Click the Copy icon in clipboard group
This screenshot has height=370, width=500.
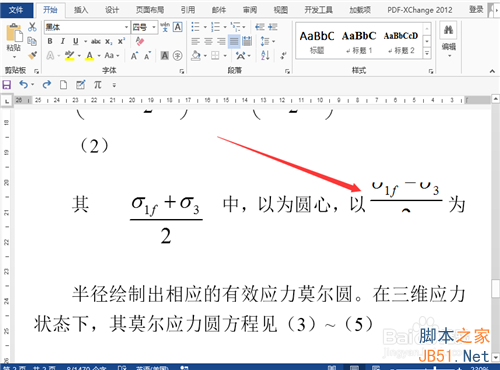pos(32,41)
